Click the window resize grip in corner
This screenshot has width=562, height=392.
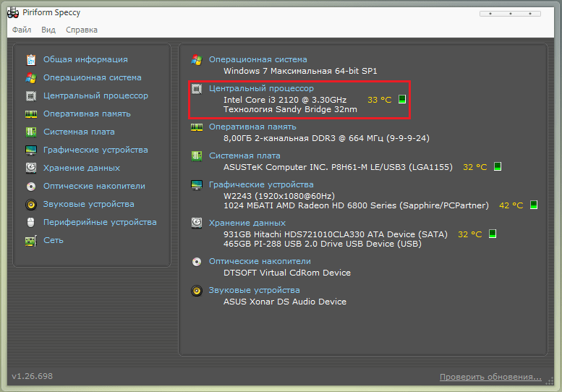549,381
